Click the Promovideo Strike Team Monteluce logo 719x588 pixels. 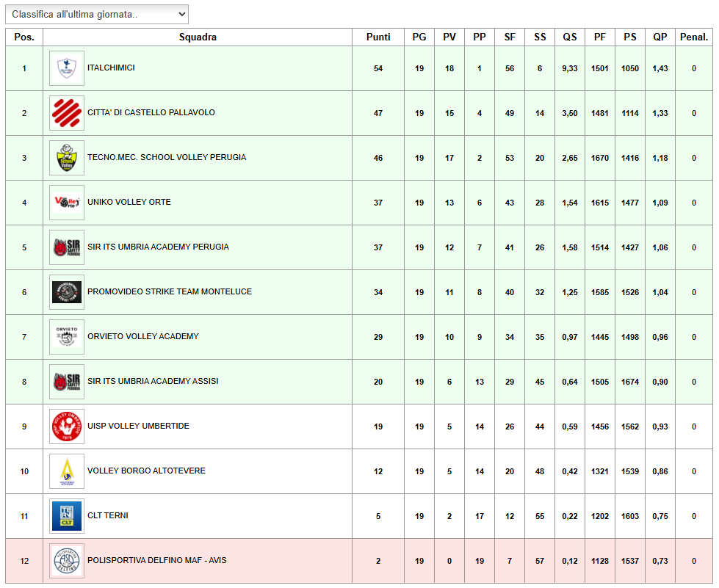click(67, 292)
